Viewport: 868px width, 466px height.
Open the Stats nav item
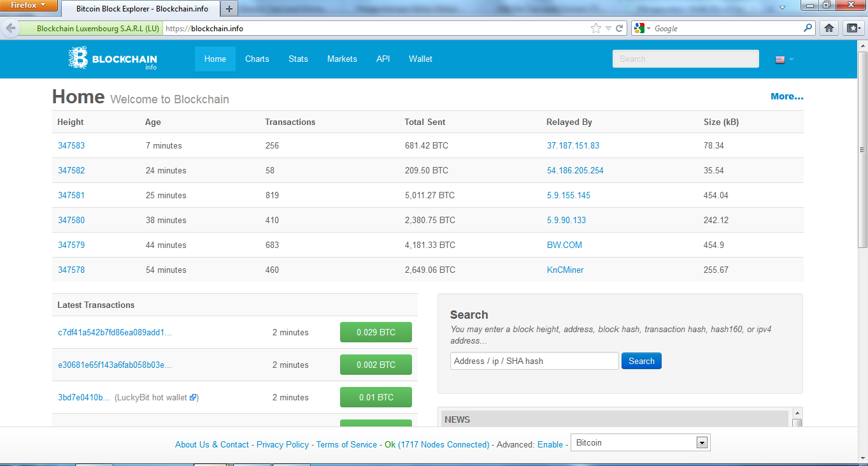click(298, 59)
